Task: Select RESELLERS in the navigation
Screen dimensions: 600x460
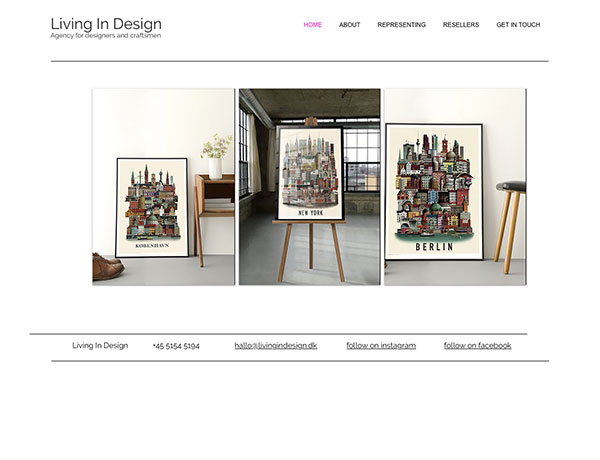Action: [x=461, y=24]
